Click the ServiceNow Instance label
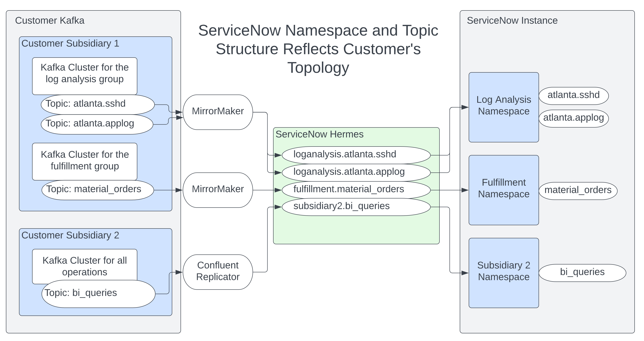Screen dimensions: 644x341 (512, 20)
